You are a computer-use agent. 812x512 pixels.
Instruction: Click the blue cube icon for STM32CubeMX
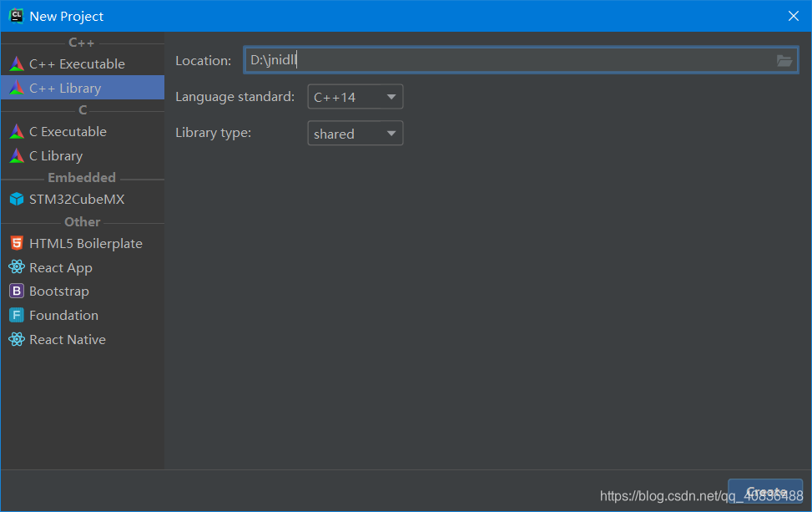[17, 199]
